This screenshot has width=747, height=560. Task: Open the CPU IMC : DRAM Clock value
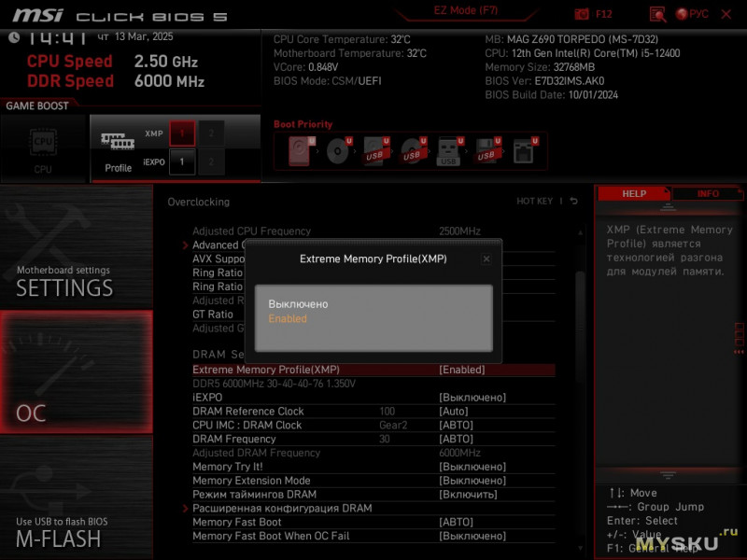[456, 426]
